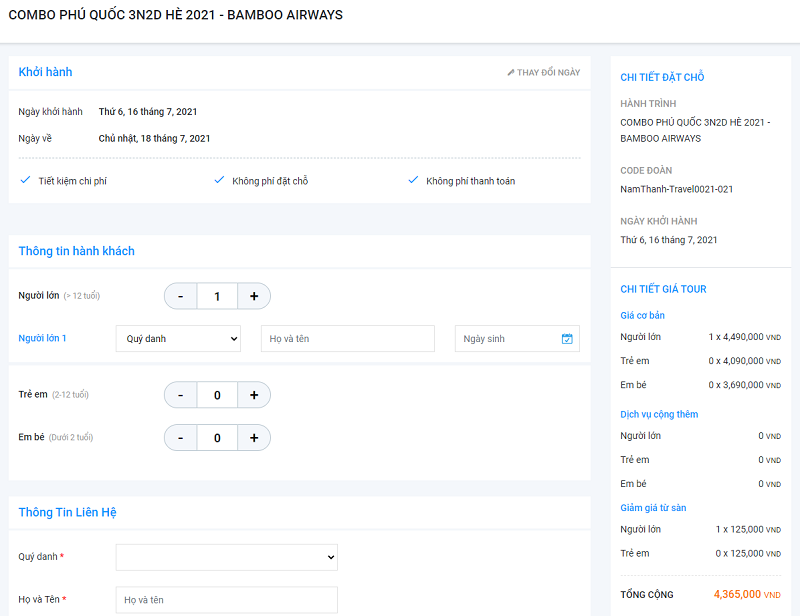Click the Người lớn quantity value box
Screen dimensions: 800x616
(x=217, y=296)
